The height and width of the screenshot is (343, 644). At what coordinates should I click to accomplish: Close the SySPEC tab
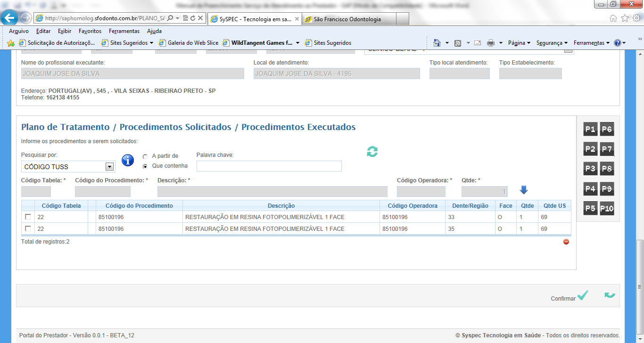pyautogui.click(x=297, y=19)
